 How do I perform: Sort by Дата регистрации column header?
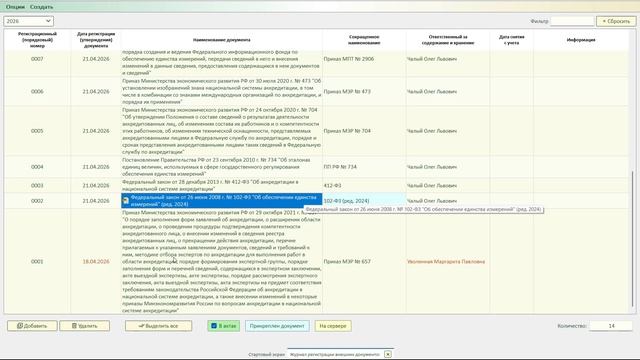(x=96, y=40)
